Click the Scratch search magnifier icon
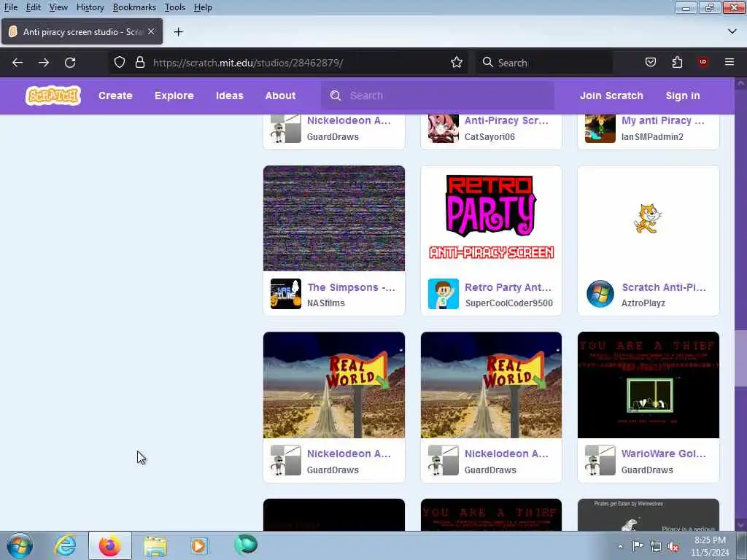747x560 pixels. [x=336, y=96]
